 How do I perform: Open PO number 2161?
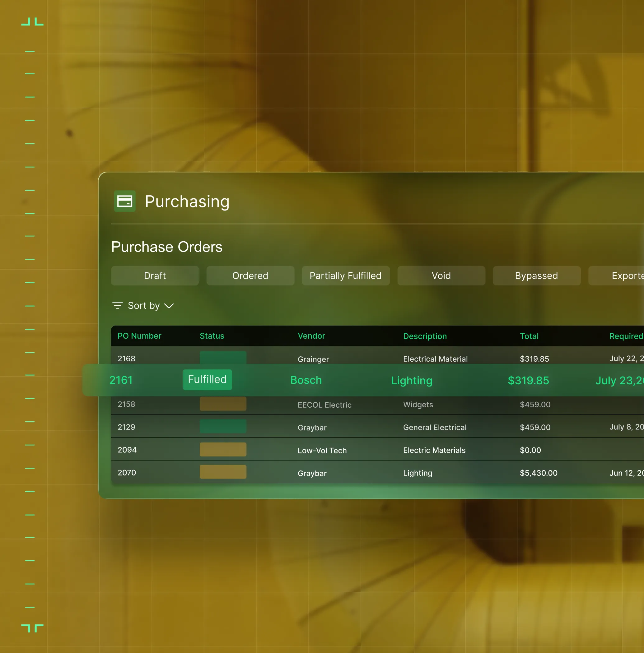click(121, 380)
